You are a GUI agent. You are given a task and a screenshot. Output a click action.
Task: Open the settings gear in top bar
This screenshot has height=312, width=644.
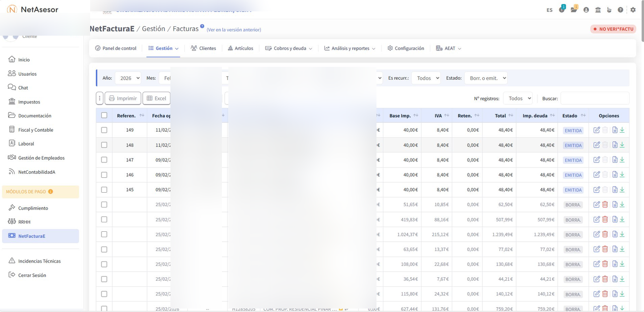[633, 10]
